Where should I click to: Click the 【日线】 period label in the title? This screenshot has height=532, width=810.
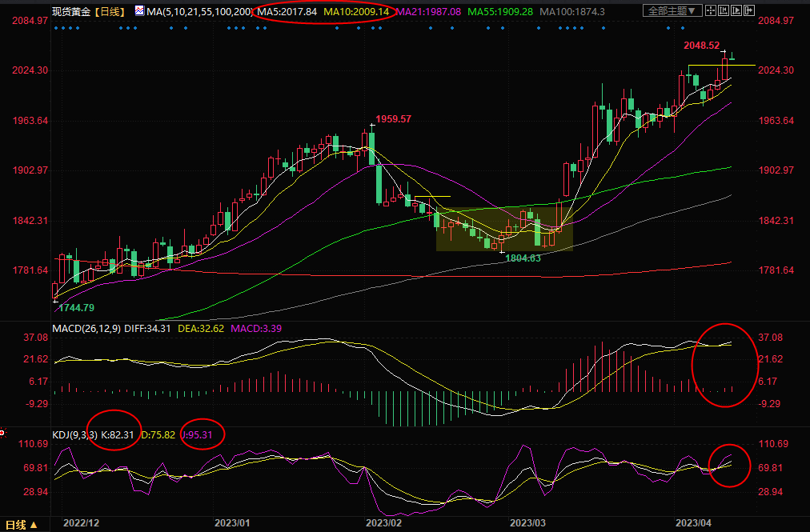pyautogui.click(x=111, y=12)
